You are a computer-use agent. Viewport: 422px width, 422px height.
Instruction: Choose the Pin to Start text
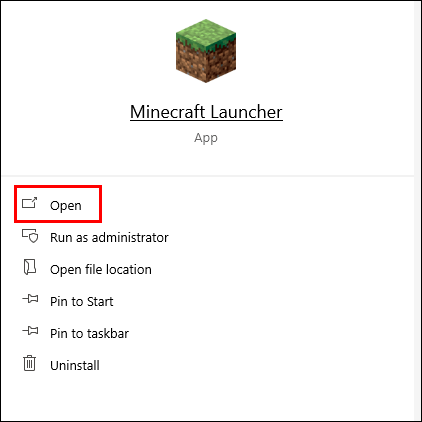(82, 302)
